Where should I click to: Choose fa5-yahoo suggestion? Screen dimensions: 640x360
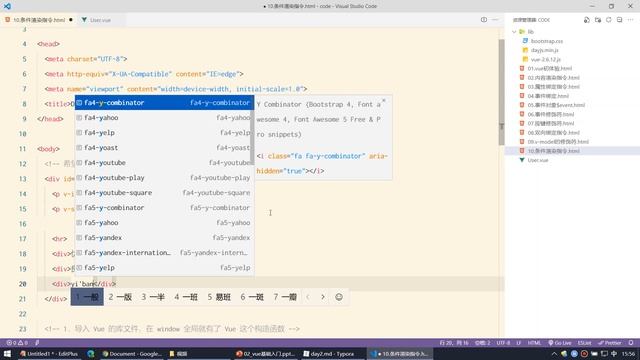click(x=164, y=223)
